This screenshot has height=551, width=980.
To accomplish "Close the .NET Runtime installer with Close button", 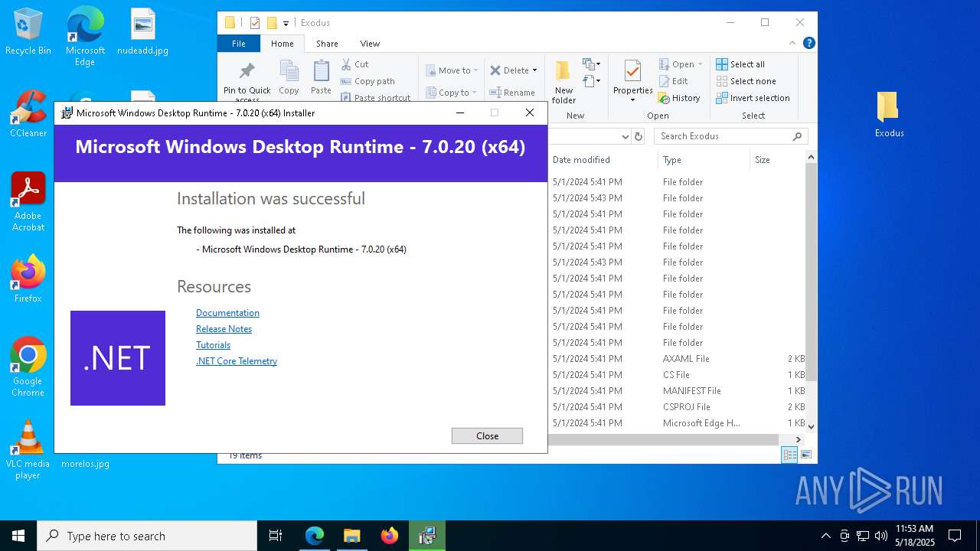I will (x=487, y=435).
